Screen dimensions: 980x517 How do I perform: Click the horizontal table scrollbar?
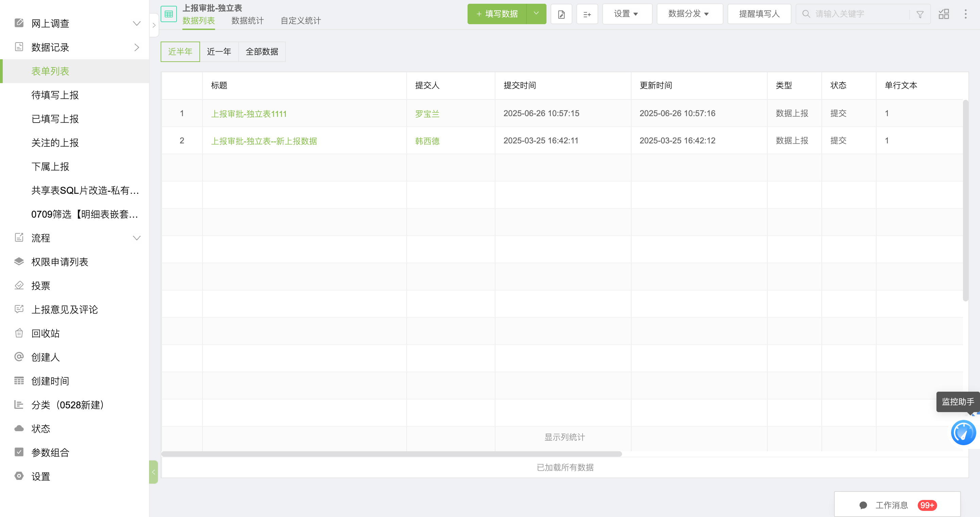coord(391,454)
